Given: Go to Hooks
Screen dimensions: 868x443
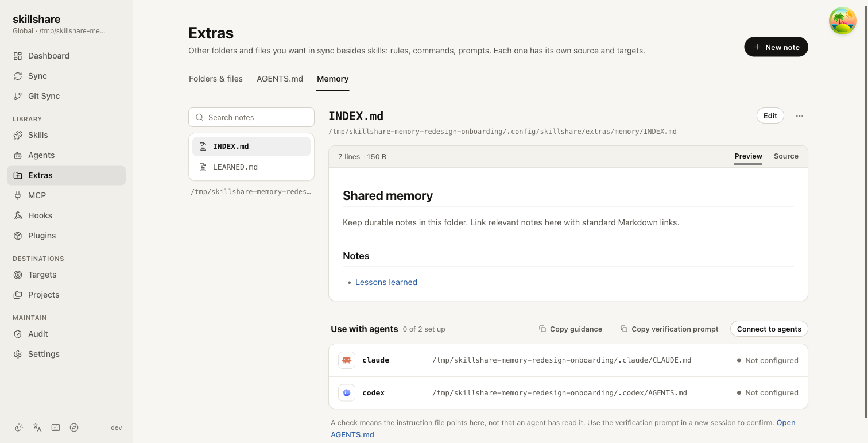Looking at the screenshot, I should 66,215.
